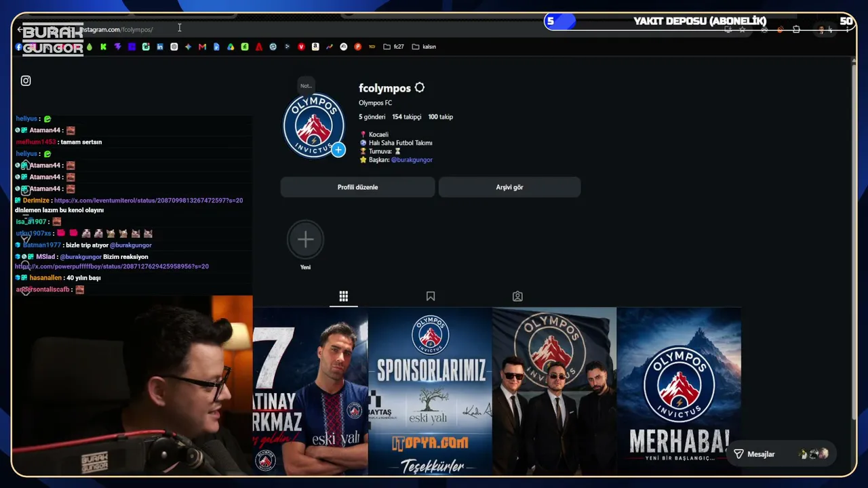Open the LinkedIn bookmark icon
This screenshot has width=868, height=488.
[160, 47]
